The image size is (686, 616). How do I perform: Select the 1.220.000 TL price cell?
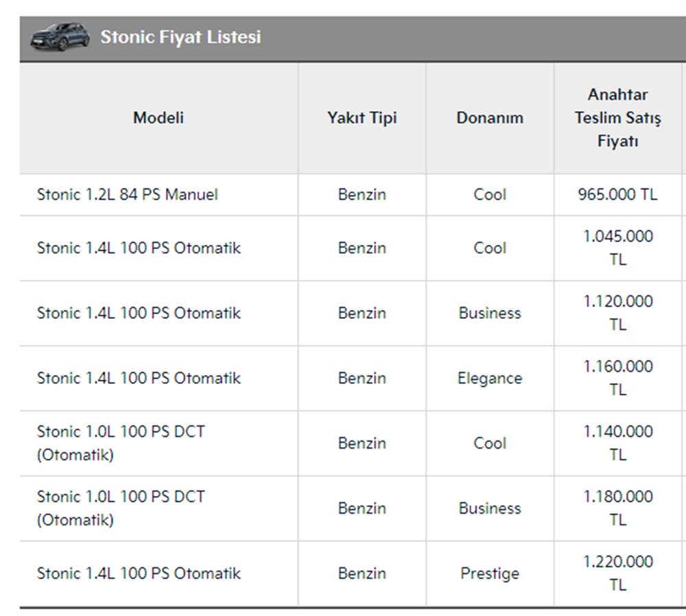[x=617, y=573]
